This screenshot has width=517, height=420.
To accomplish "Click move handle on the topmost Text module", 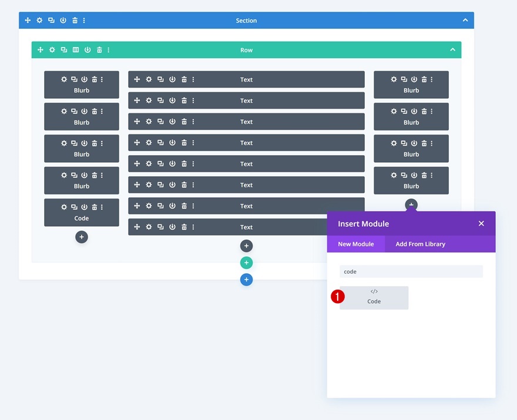I will click(137, 79).
